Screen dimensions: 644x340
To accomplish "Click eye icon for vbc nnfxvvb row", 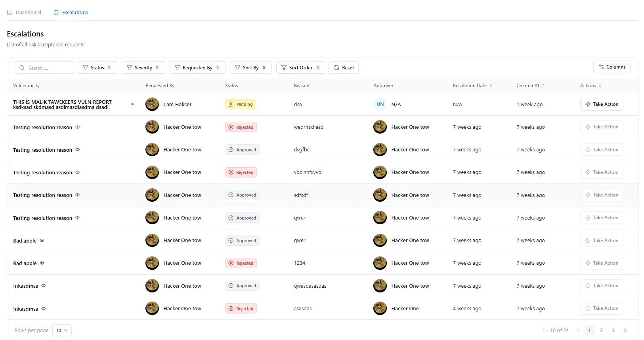I will pos(78,172).
